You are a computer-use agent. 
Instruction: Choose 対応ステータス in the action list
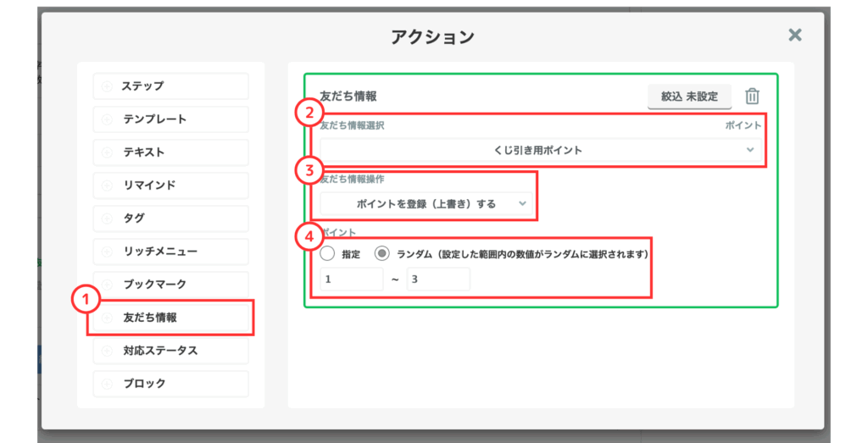170,351
